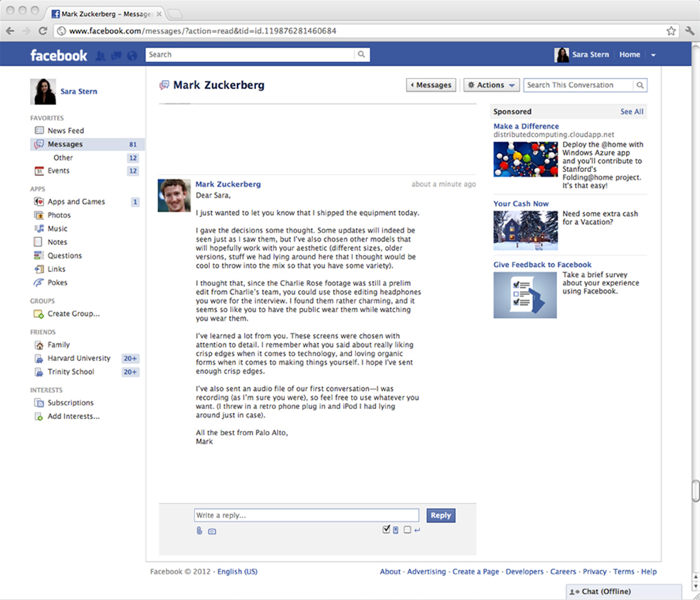Select Messages in the sidebar

tap(87, 144)
